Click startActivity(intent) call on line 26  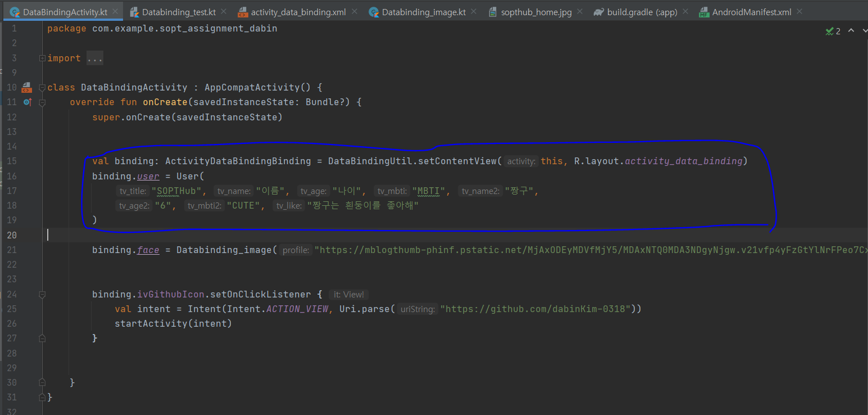point(173,324)
